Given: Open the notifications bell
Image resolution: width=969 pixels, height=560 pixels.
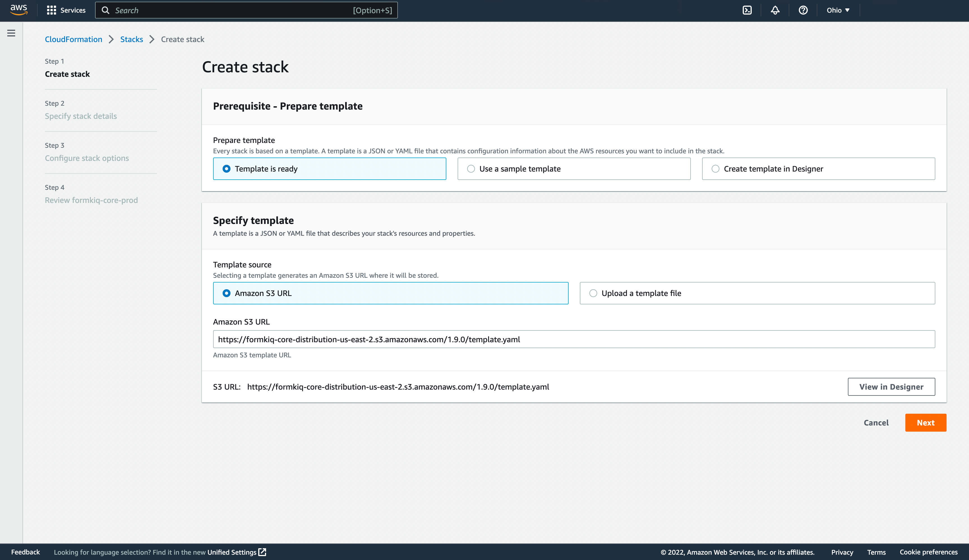Looking at the screenshot, I should (775, 10).
